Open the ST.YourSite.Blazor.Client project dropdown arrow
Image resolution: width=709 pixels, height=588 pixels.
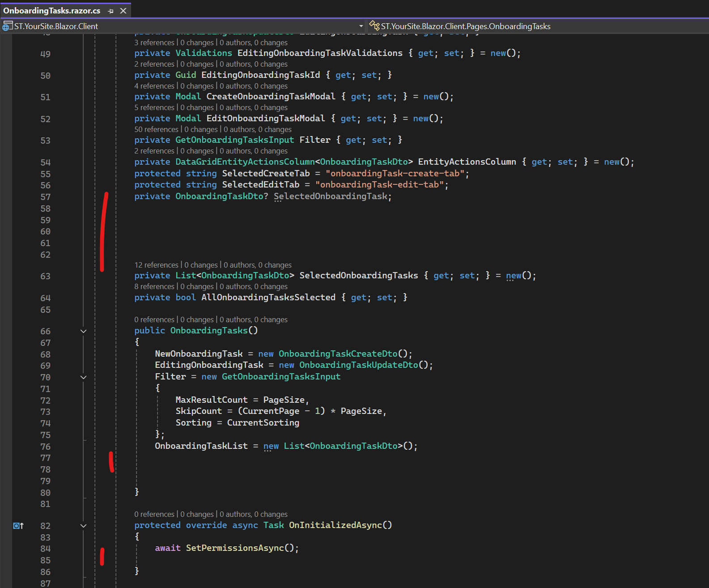click(361, 26)
